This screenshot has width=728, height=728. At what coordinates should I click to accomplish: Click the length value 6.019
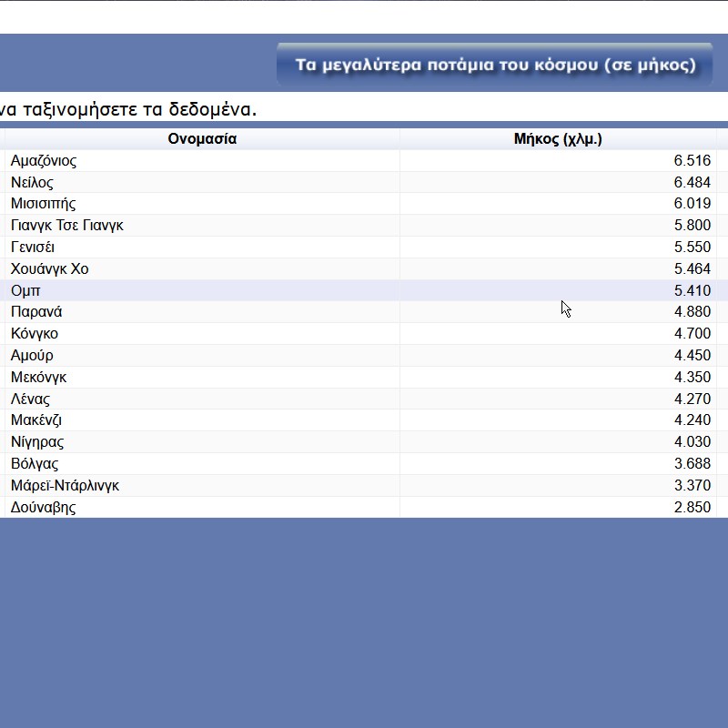tap(692, 203)
